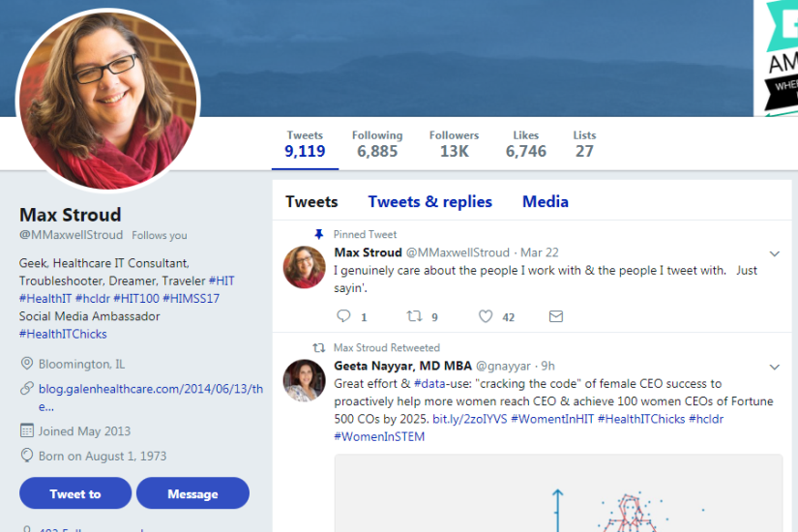
Task: Open the #data hashtag in Geeta's tweet
Action: [429, 383]
